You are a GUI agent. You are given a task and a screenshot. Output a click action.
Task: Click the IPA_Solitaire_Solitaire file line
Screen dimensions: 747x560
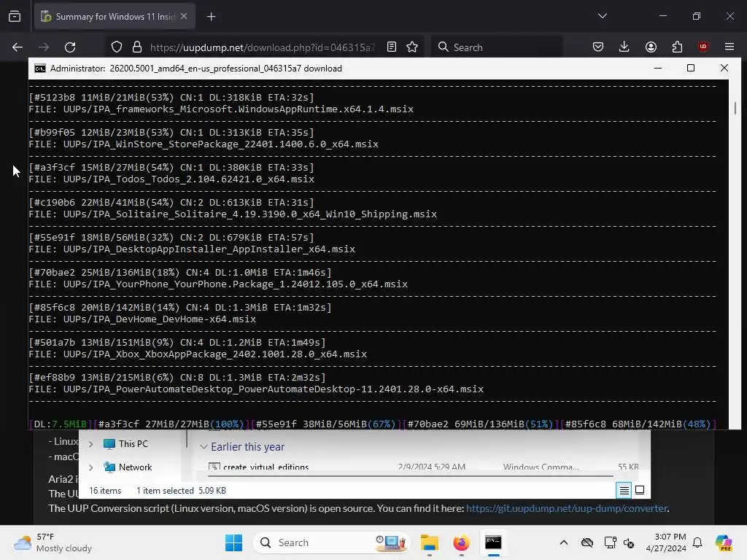point(233,214)
